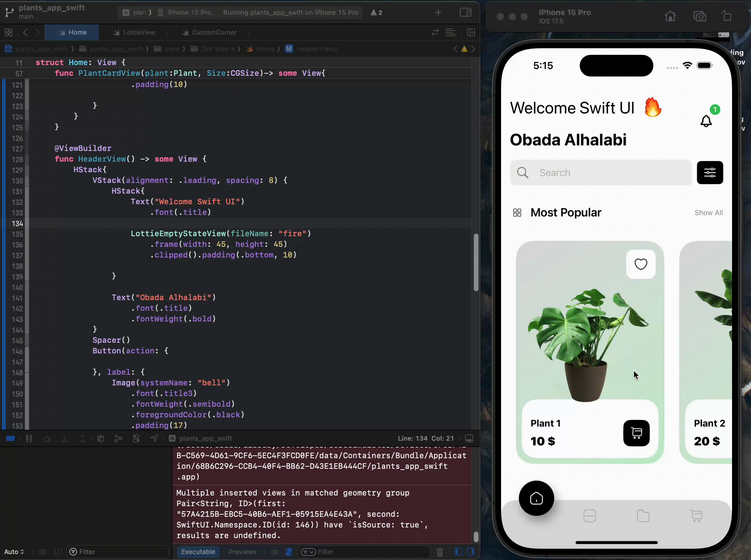
Task: Tap Show All link in app
Action: coord(708,213)
